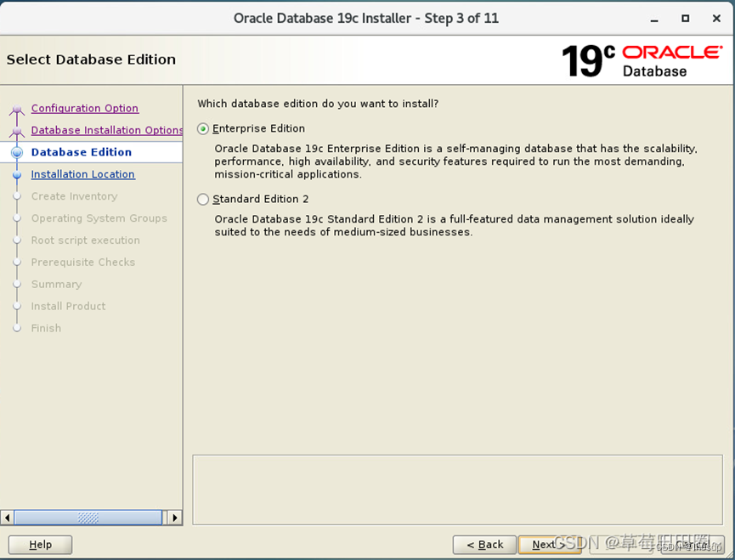Image resolution: width=735 pixels, height=560 pixels.
Task: Click the sidebar scroll left arrow
Action: [7, 518]
